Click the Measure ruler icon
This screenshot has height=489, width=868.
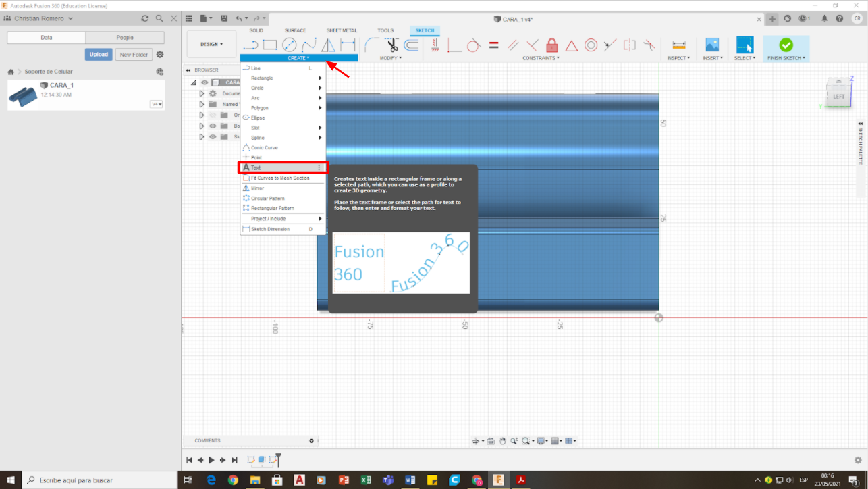679,45
